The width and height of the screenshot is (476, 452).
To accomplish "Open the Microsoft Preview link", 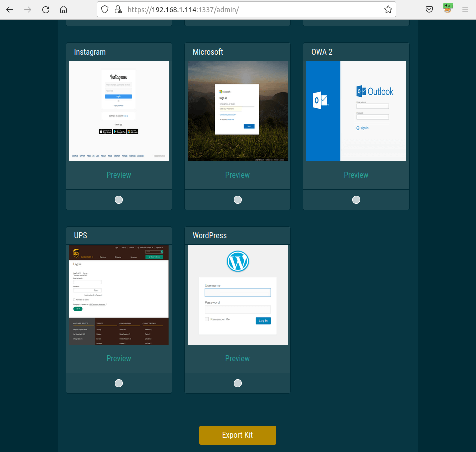I will tap(237, 175).
